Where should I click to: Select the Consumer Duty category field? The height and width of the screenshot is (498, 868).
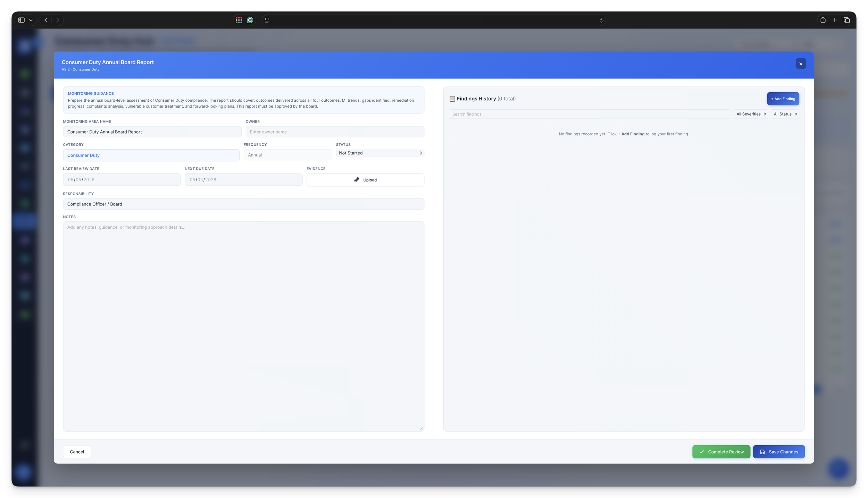coord(151,155)
